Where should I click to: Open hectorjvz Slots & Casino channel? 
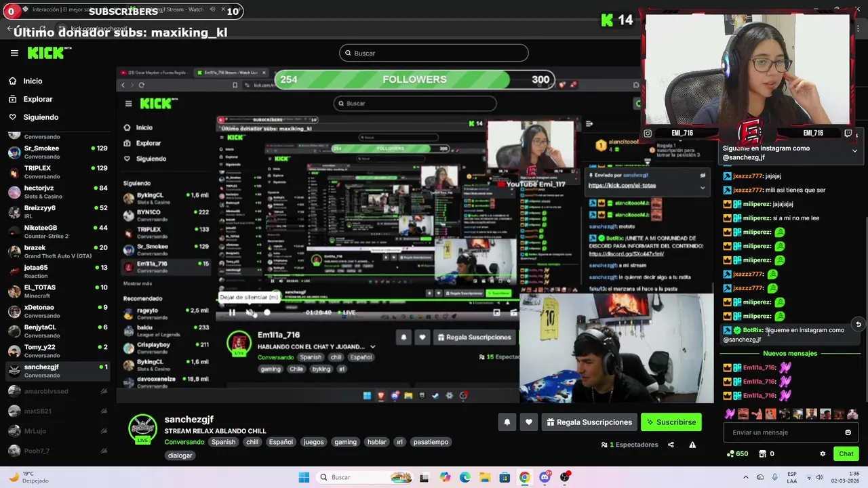[x=58, y=192]
